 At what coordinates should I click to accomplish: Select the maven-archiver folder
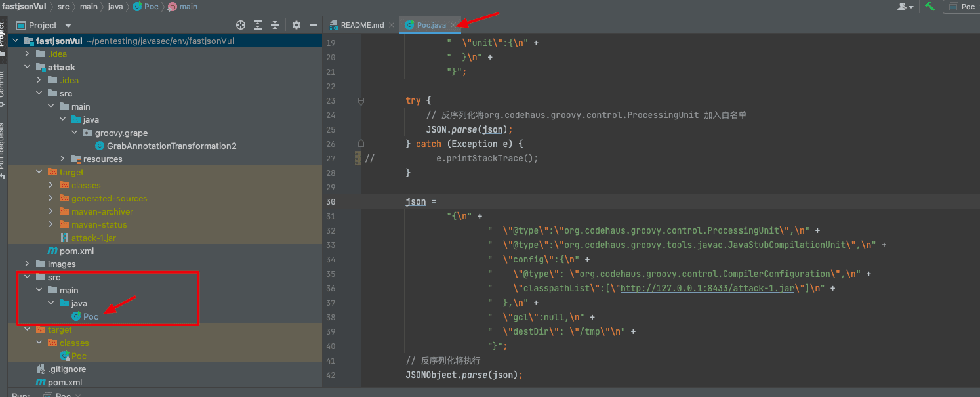tap(102, 211)
